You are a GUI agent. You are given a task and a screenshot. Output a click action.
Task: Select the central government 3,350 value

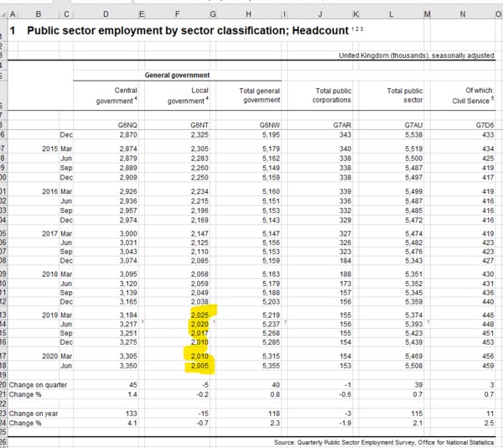(x=126, y=366)
